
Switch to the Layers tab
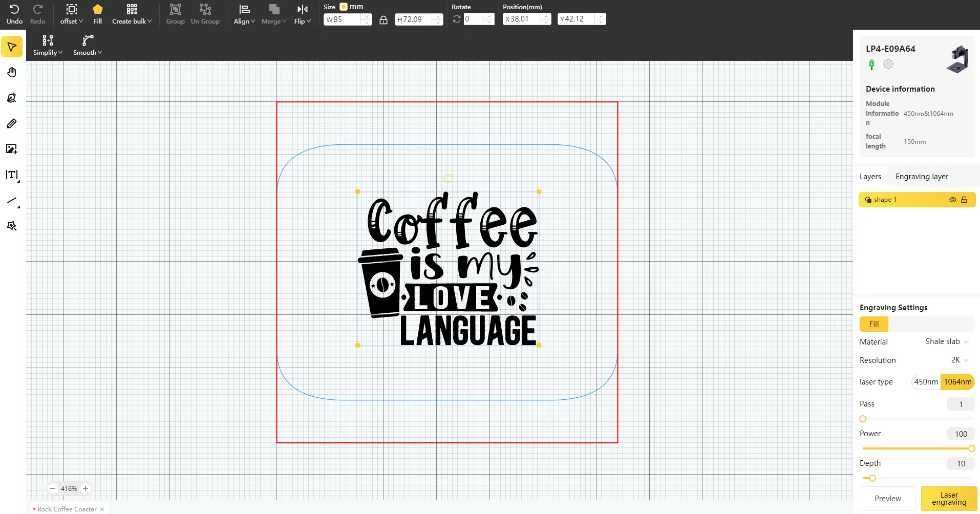pos(870,177)
